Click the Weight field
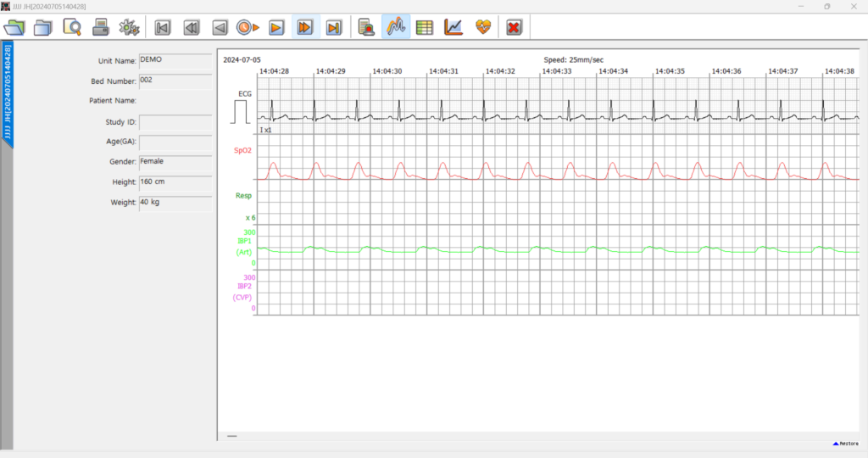 pos(175,204)
